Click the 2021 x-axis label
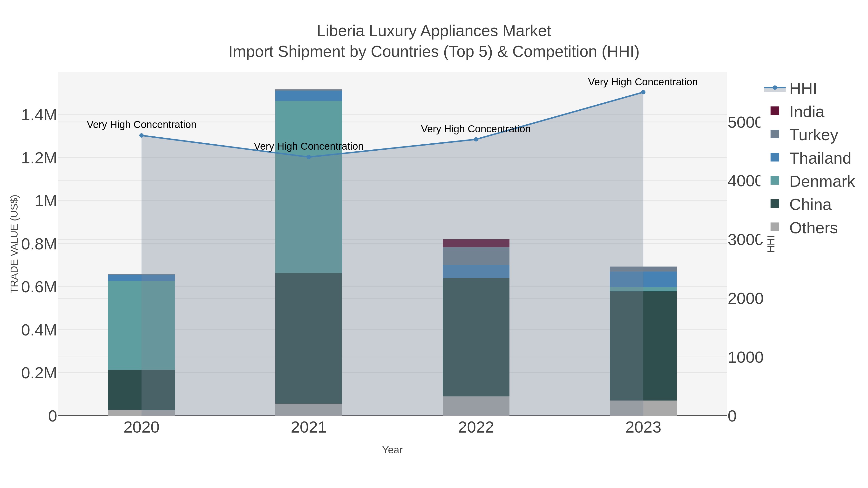The width and height of the screenshot is (868, 488). coord(309,428)
